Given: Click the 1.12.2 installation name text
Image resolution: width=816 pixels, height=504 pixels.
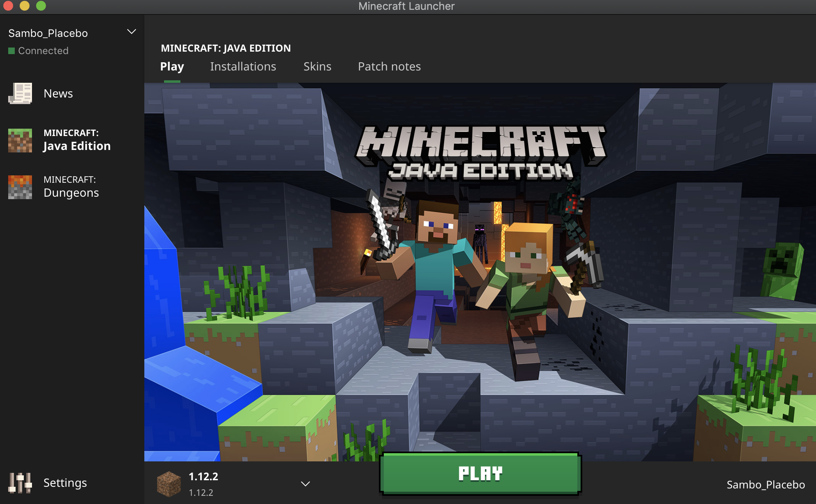Looking at the screenshot, I should (203, 477).
